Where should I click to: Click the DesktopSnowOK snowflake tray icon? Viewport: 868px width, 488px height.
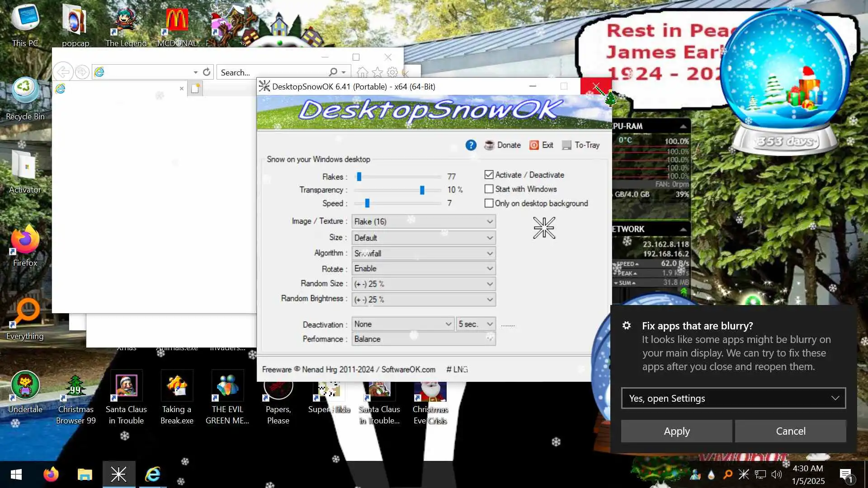(x=744, y=474)
